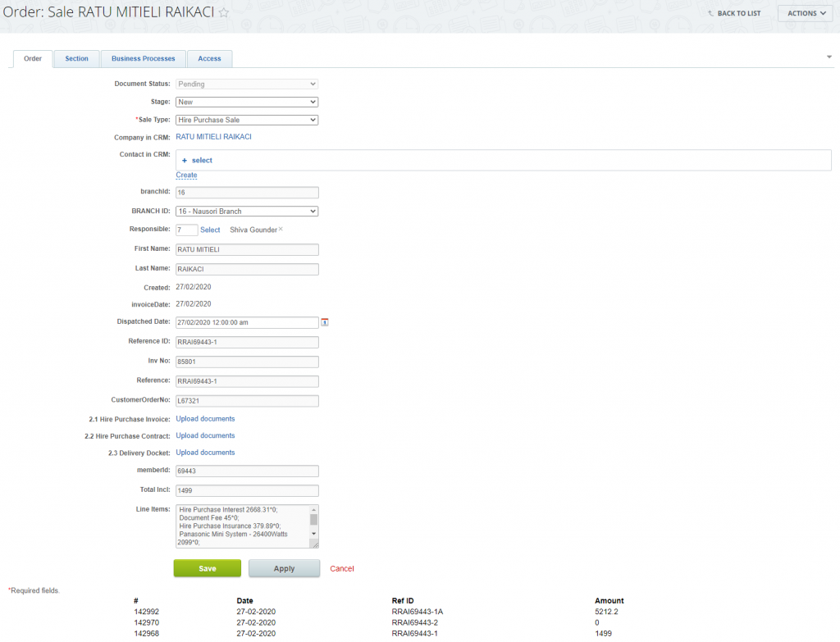Open the Sale Type dropdown
The width and height of the screenshot is (840, 642).
click(246, 120)
